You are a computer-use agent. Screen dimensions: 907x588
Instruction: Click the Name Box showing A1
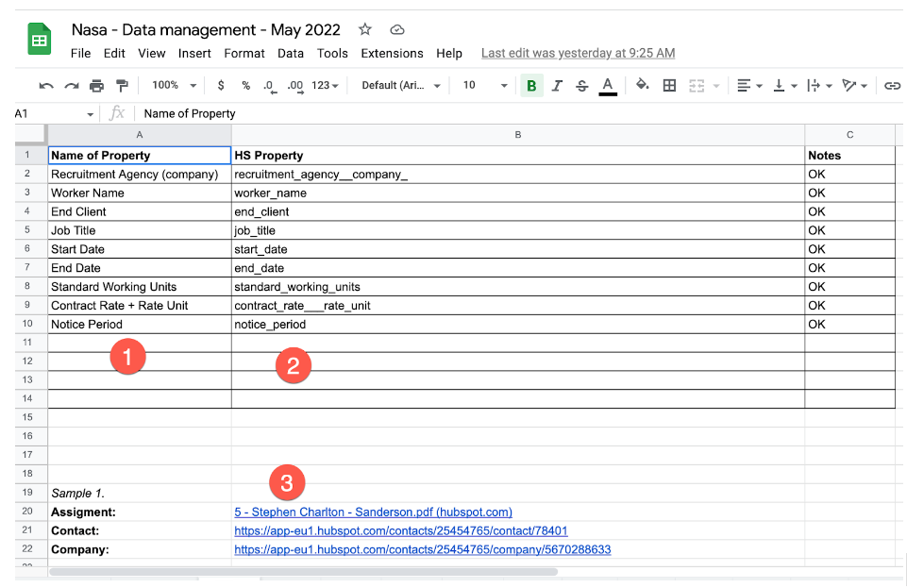pos(54,113)
